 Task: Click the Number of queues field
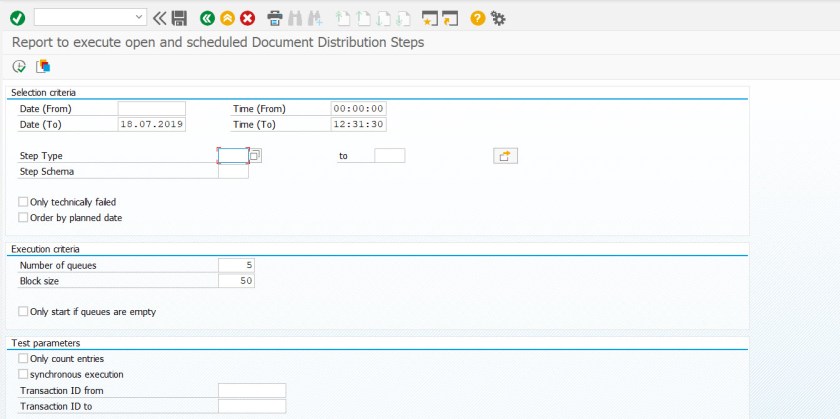tap(236, 265)
